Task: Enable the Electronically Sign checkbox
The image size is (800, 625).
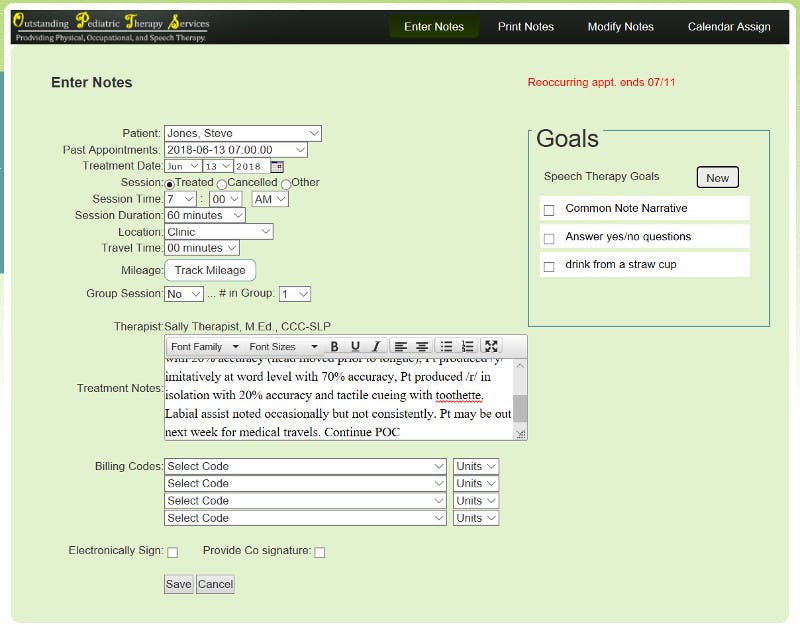Action: [172, 553]
